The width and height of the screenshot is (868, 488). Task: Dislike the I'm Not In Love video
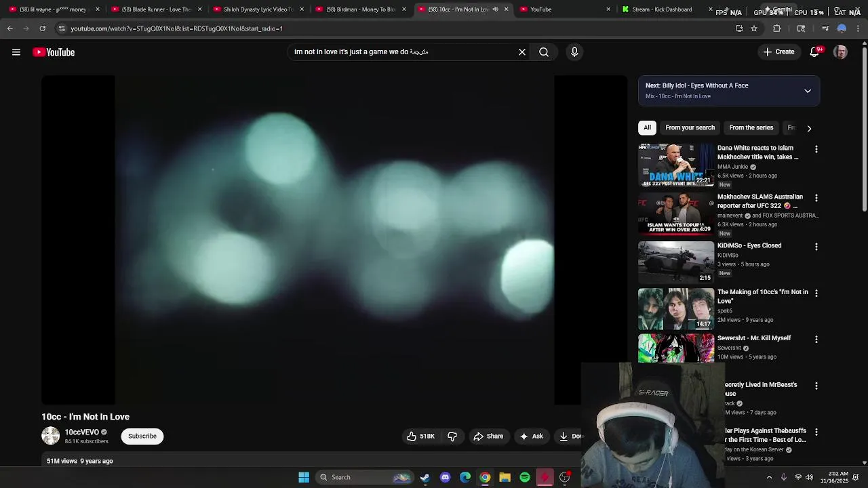[x=452, y=436]
